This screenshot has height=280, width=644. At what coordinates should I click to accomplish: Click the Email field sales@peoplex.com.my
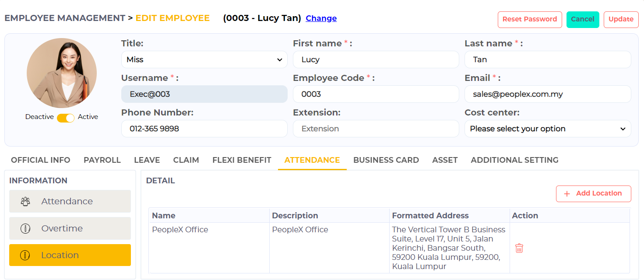pos(548,94)
